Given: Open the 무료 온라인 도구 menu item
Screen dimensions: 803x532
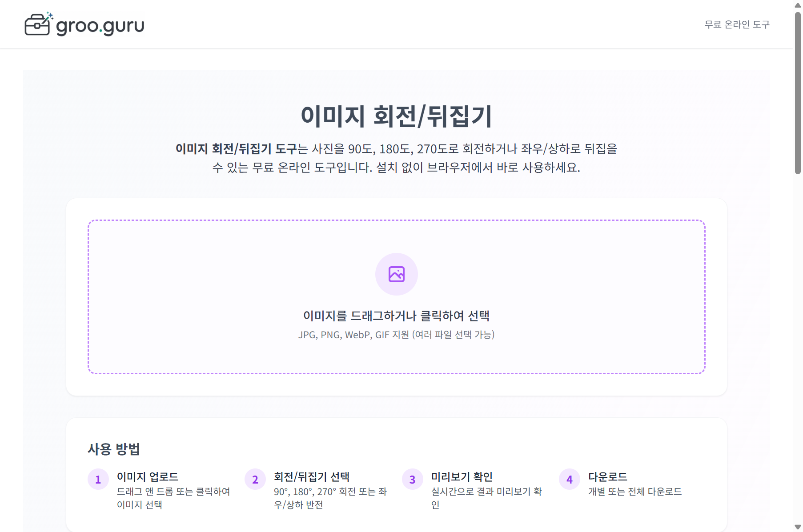Looking at the screenshot, I should (736, 24).
